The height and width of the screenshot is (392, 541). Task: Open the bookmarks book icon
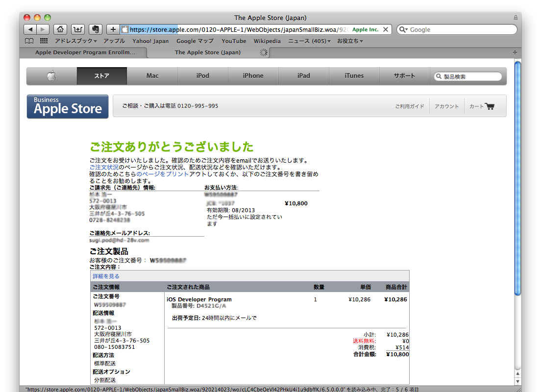pyautogui.click(x=29, y=41)
